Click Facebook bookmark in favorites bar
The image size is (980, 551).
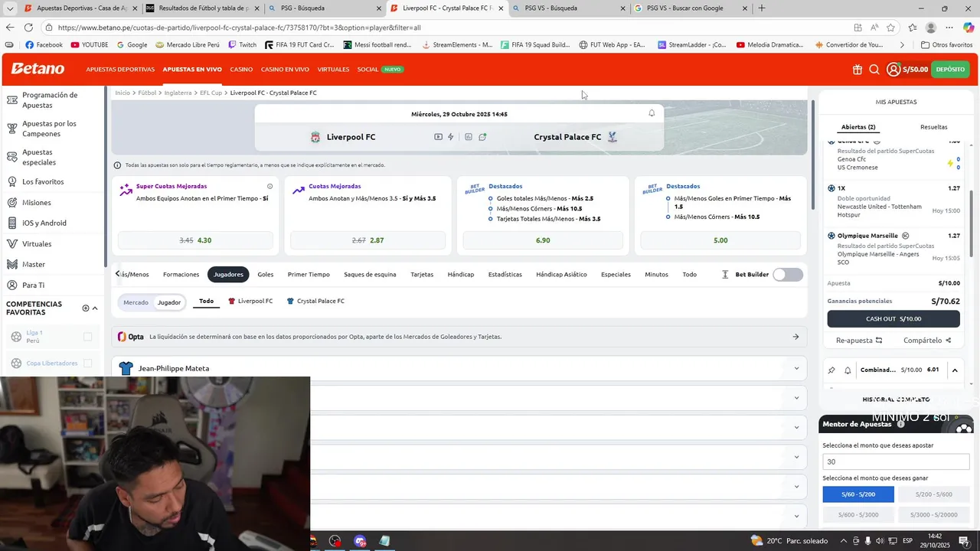44,45
